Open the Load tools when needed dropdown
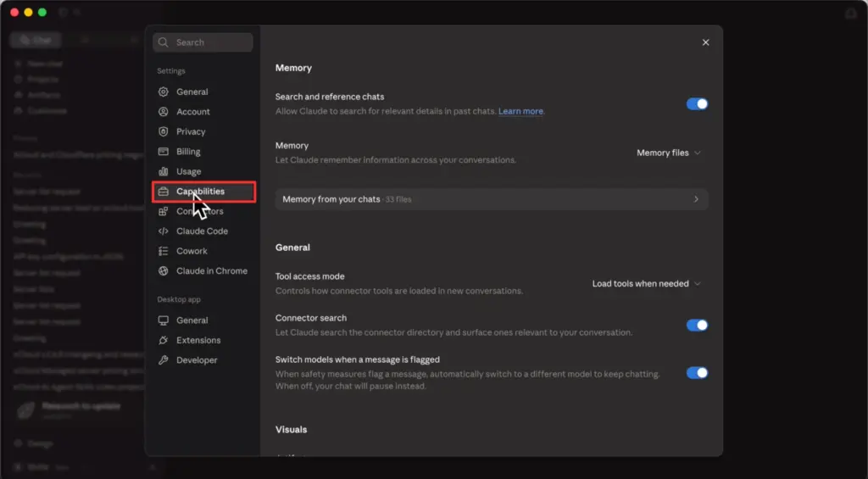 647,283
